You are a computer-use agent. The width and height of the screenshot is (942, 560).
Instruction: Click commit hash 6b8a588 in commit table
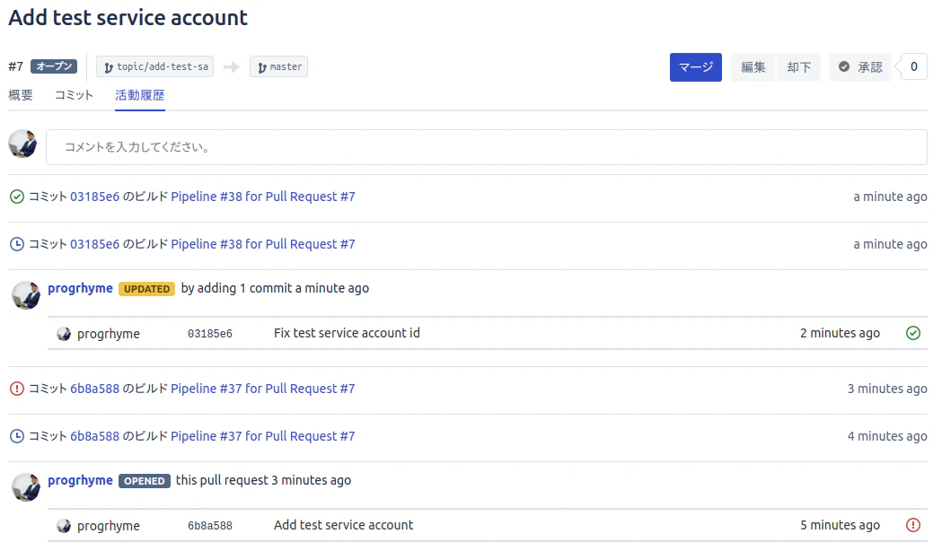click(209, 526)
